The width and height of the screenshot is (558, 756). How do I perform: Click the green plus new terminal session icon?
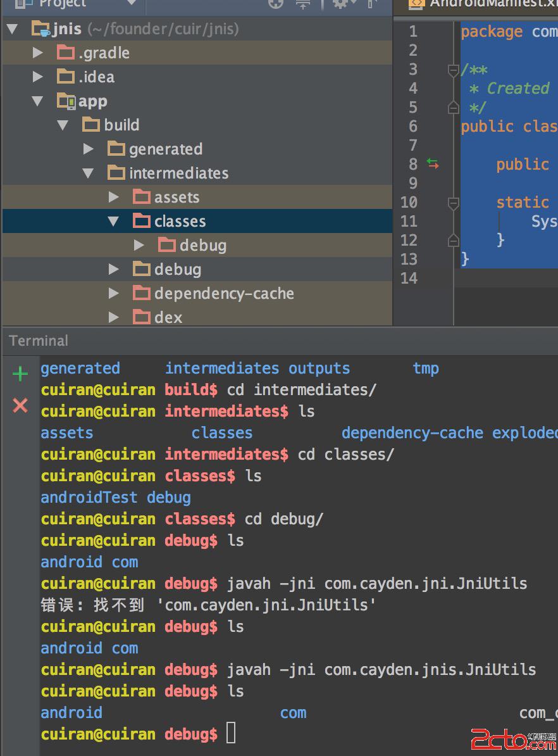pos(20,374)
